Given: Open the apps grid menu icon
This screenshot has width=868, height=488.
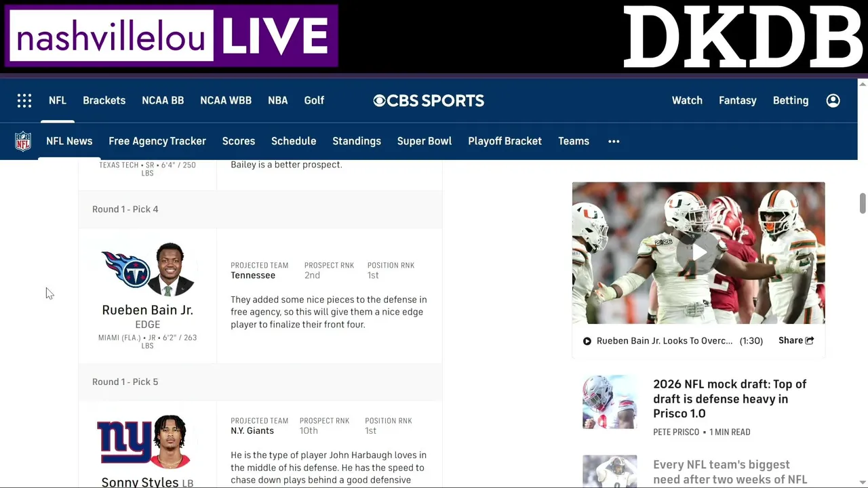Looking at the screenshot, I should click(x=24, y=100).
